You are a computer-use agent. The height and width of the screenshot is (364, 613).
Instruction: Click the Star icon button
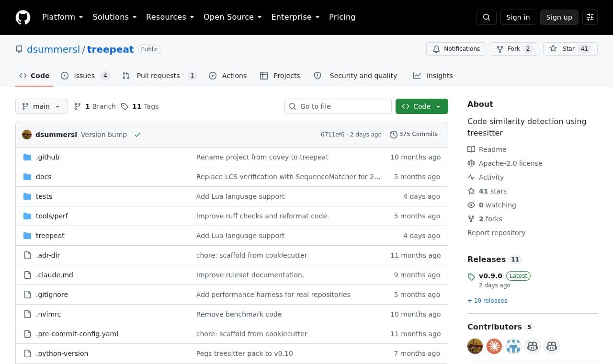tap(570, 49)
